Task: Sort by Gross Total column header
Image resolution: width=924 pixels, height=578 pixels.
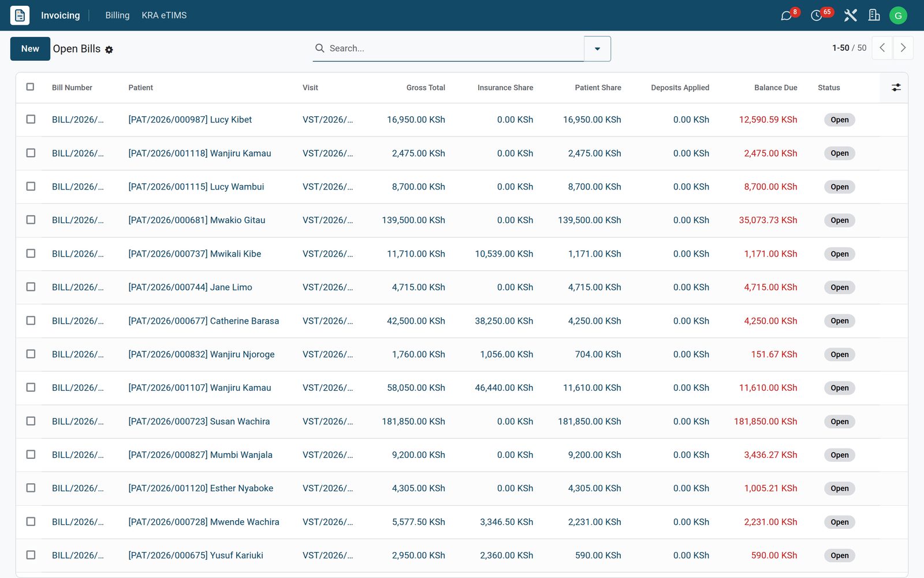Action: [426, 87]
